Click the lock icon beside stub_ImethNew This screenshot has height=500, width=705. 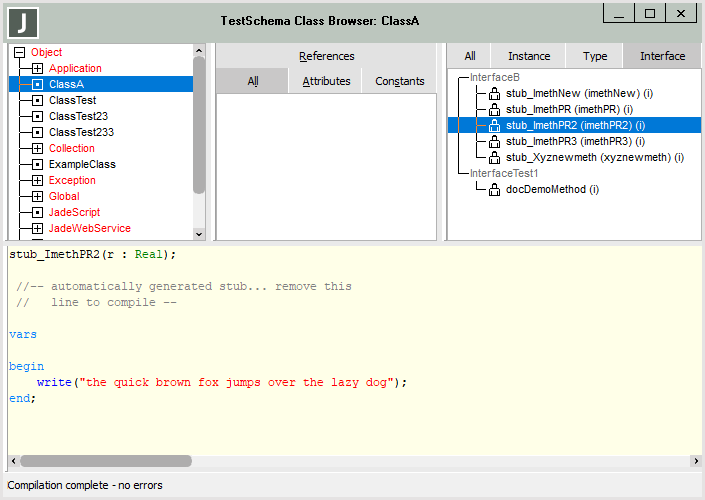click(x=494, y=93)
